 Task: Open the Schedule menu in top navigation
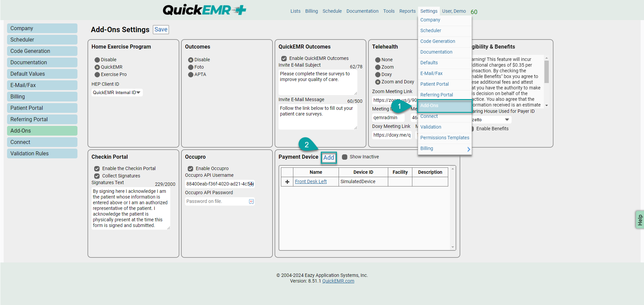coord(332,11)
